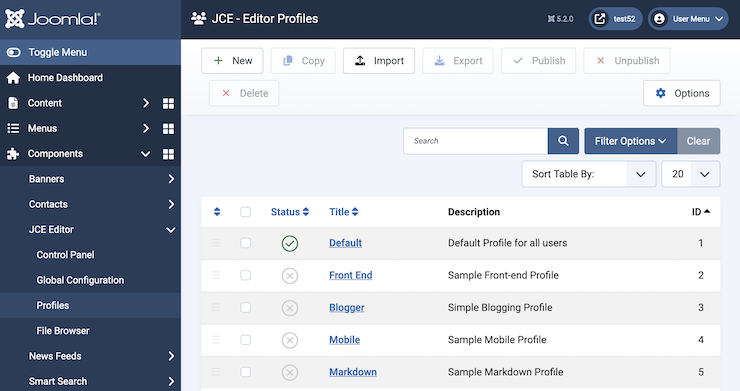Expand the Filter Options dropdown
Screen dimensions: 740x391
coord(631,141)
